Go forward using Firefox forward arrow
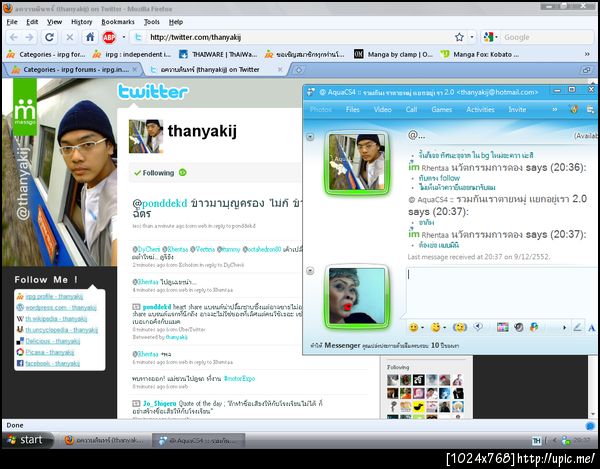 pos(30,37)
